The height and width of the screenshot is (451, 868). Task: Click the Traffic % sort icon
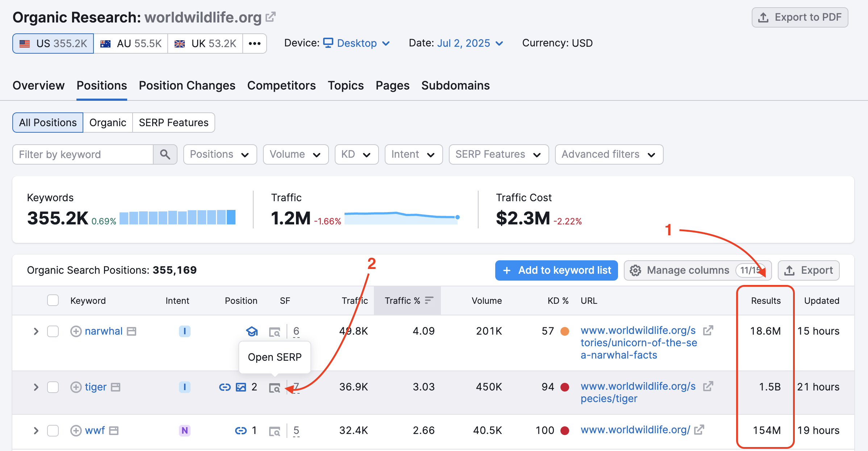pos(429,300)
